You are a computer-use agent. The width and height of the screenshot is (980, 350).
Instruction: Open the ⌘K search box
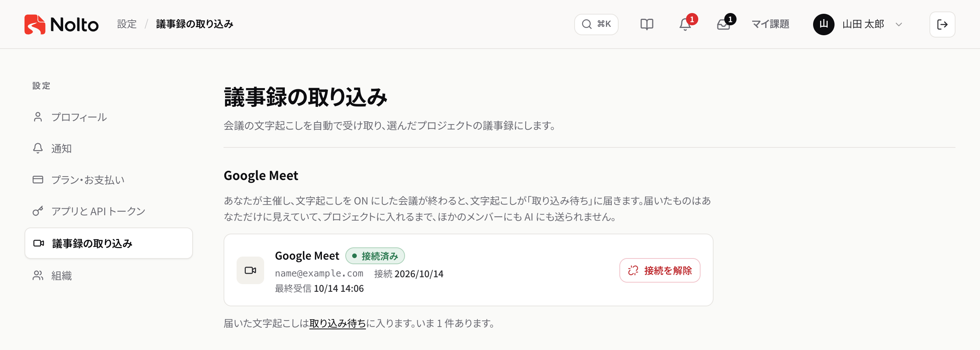tap(596, 25)
